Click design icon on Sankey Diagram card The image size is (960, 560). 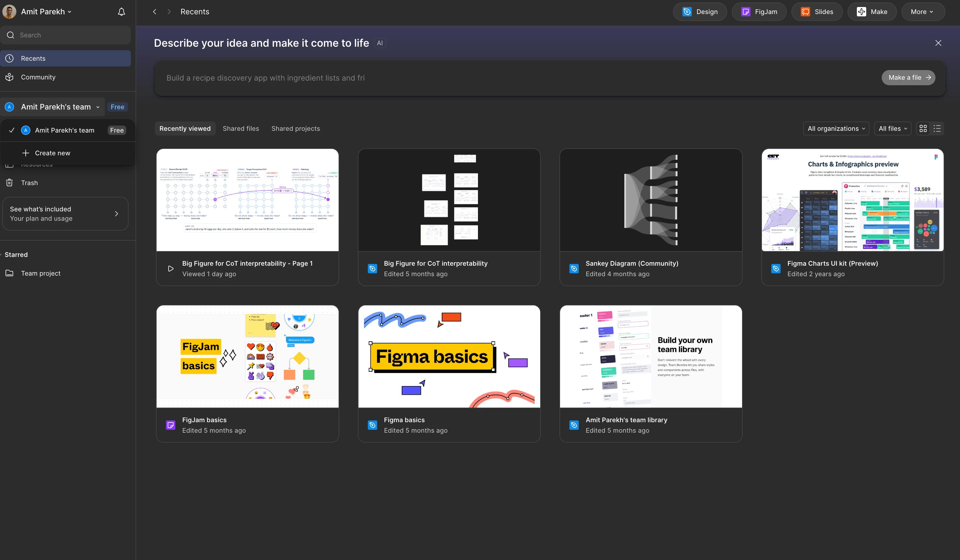(574, 268)
